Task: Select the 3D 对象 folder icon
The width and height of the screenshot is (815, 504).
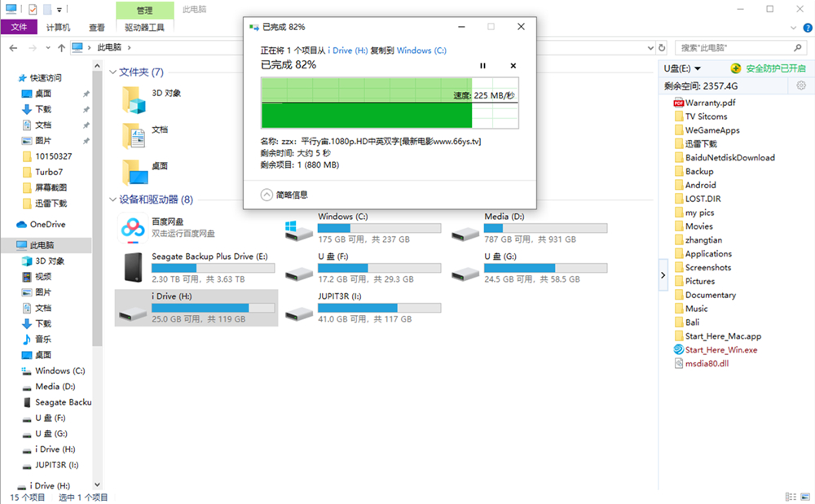Action: 134,100
